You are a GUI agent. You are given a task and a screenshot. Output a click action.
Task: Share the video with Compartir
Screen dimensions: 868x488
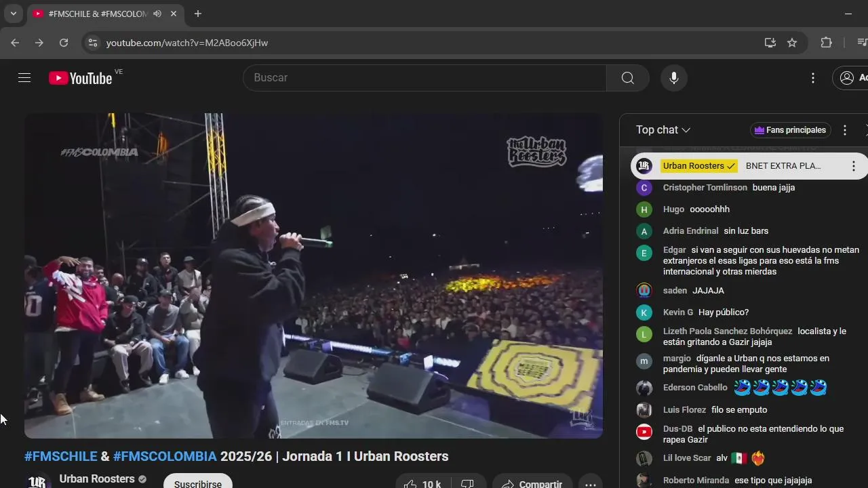click(532, 482)
